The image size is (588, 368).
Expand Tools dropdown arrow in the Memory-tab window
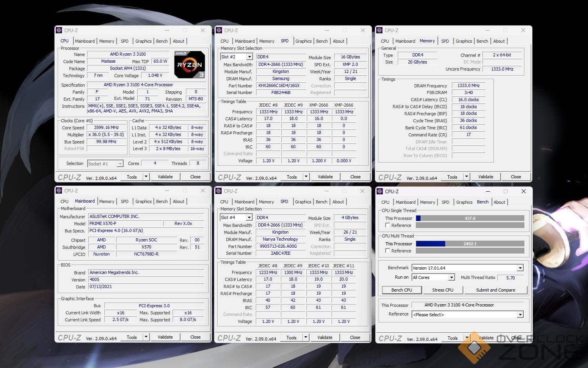pos(466,177)
